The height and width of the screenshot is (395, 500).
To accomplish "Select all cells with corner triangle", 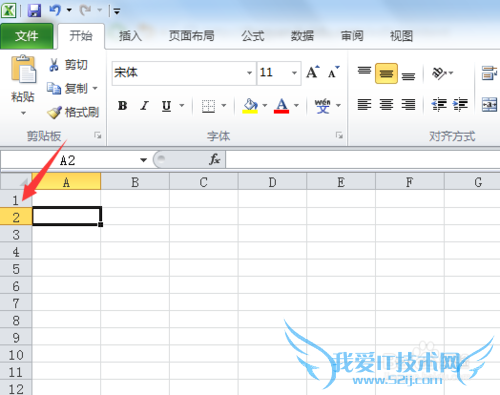I will [16, 182].
